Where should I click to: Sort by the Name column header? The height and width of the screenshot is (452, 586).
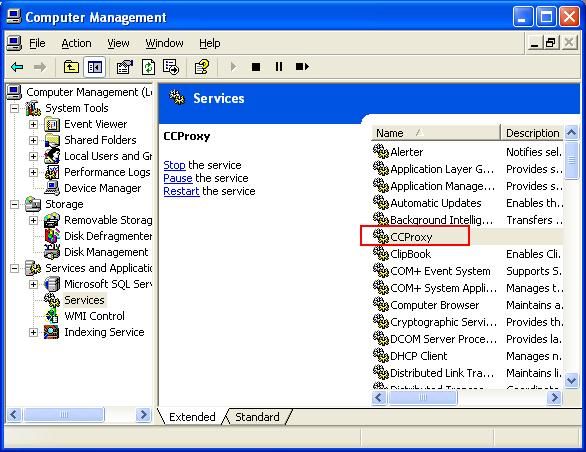(435, 133)
